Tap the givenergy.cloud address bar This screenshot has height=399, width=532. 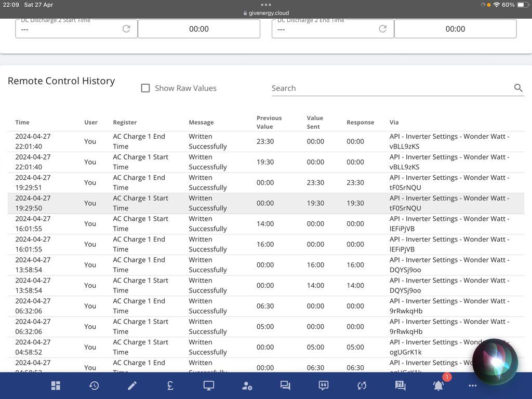click(x=266, y=13)
